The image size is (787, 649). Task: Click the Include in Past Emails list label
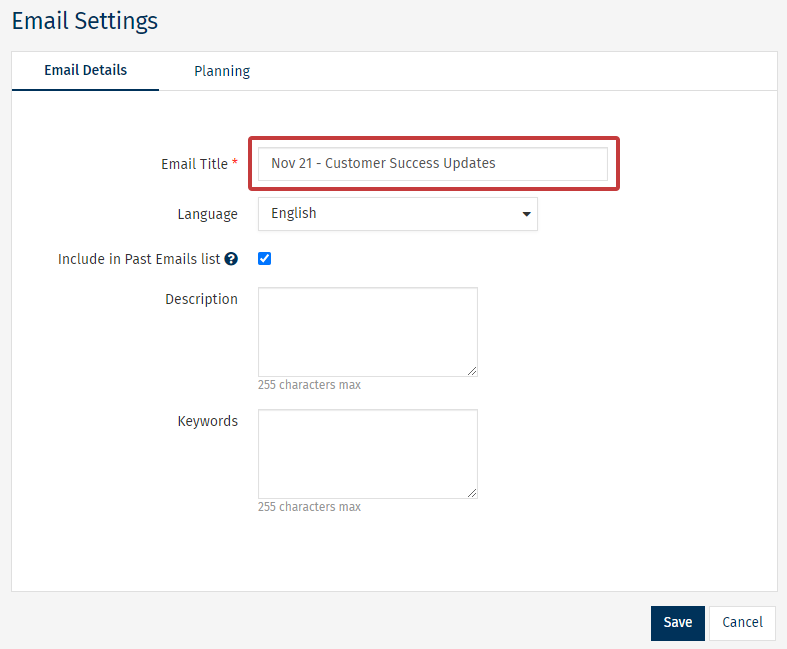coord(139,259)
